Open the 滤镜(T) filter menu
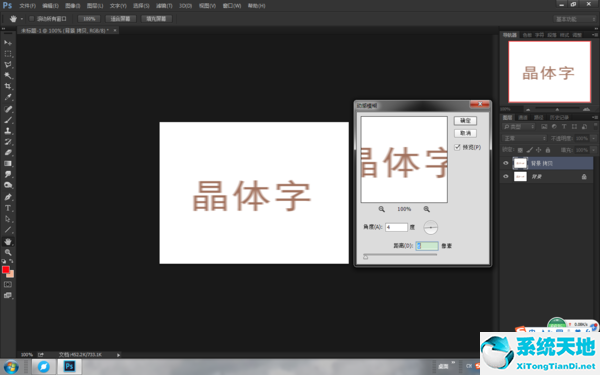600x375 pixels. click(164, 6)
